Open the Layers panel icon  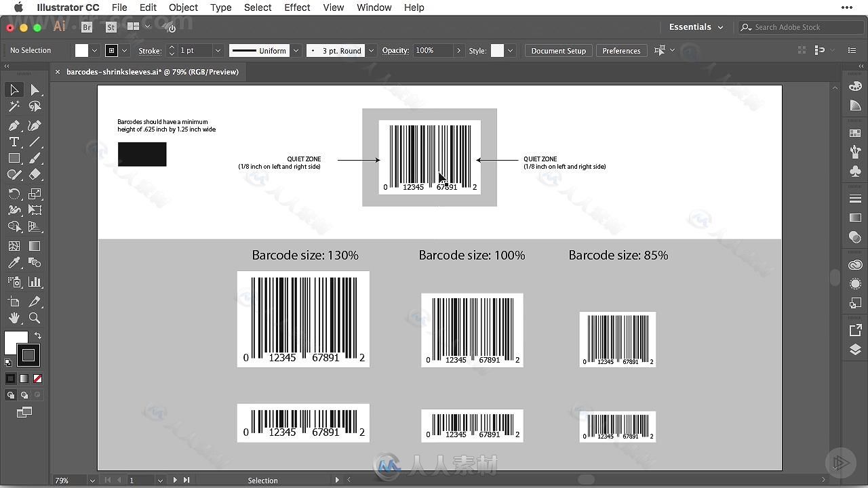tap(855, 350)
